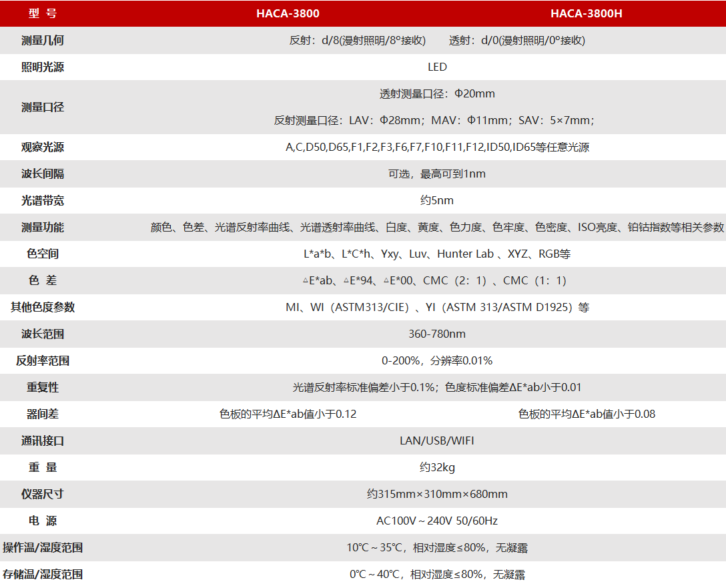726x588 pixels.
Task: Click the 重复性 row label
Action: (x=43, y=387)
